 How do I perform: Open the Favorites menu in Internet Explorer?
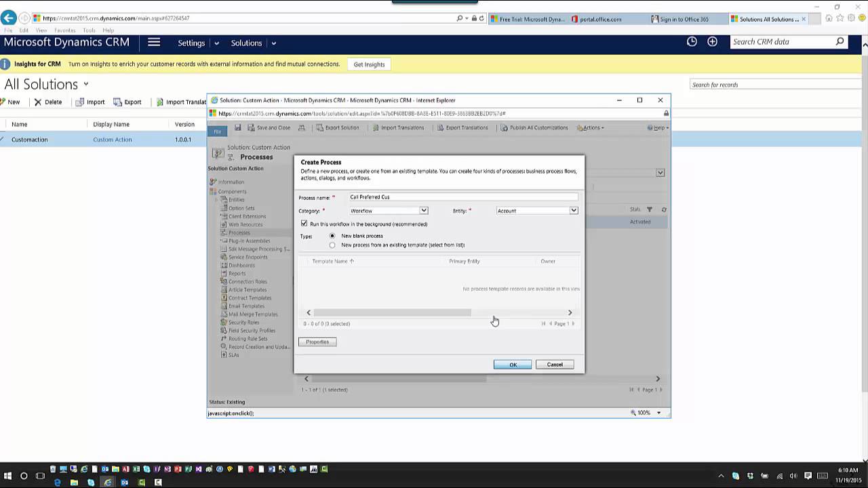[64, 30]
